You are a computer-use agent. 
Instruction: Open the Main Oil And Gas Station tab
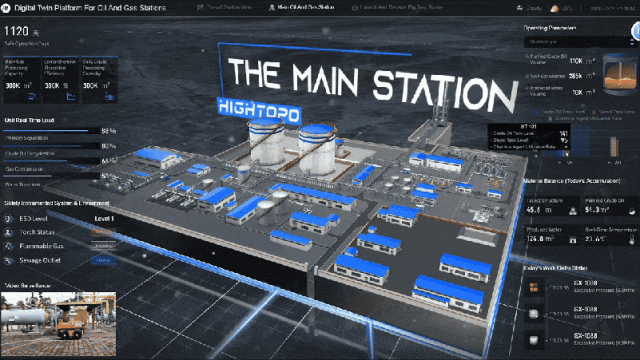pos(302,7)
